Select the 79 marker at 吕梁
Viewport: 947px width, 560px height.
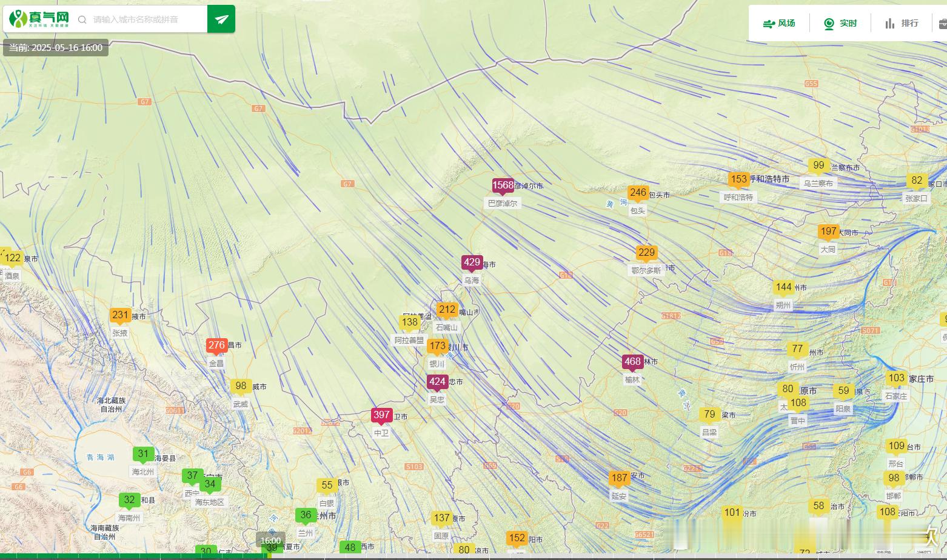(x=709, y=415)
